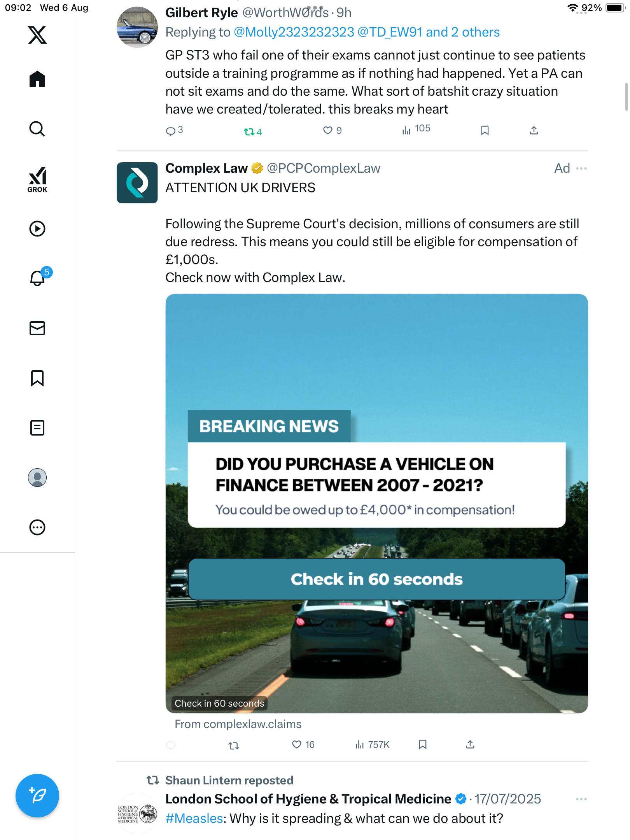The width and height of the screenshot is (630, 840).
Task: Open the Video play tab icon
Action: coord(37,229)
